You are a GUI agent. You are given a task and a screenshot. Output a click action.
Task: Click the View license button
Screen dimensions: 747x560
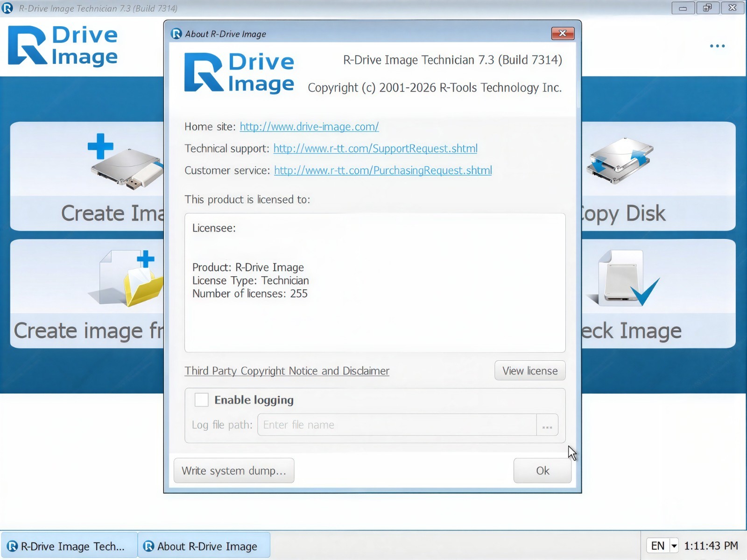(x=530, y=371)
